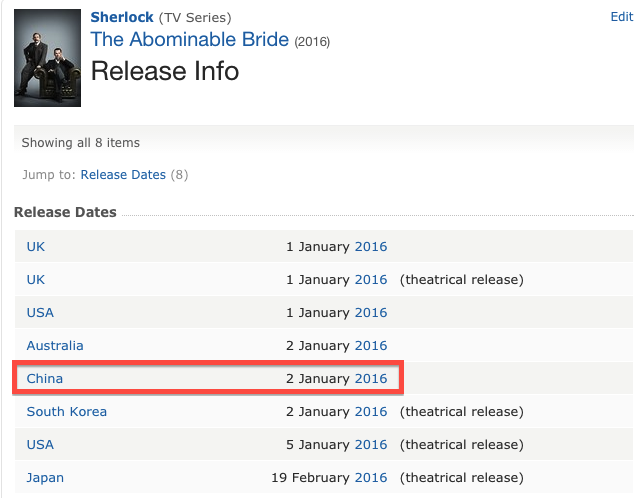Click 2016 link in South Korea row
This screenshot has height=498, width=644.
[x=371, y=412]
